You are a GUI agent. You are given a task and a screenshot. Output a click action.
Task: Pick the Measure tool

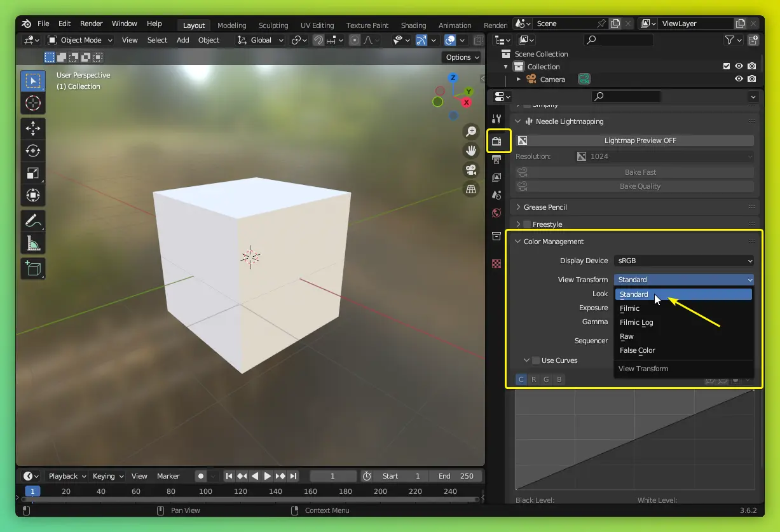(32, 242)
